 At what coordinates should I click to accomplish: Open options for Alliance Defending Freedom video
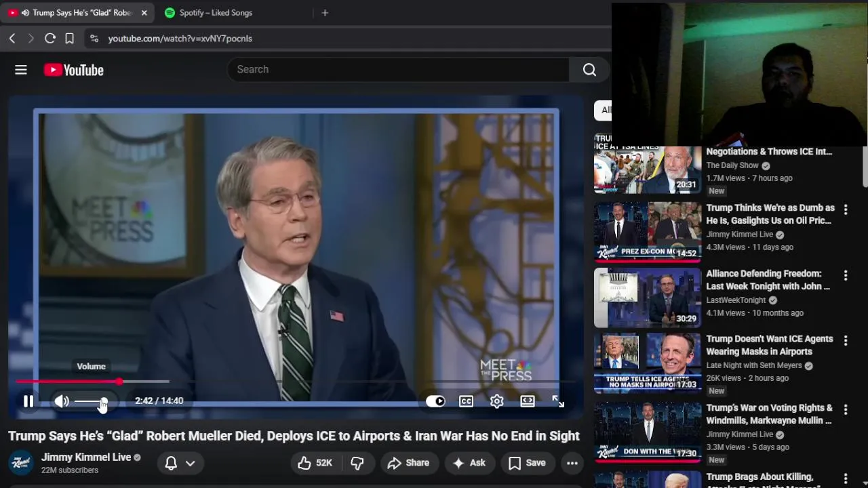point(846,275)
